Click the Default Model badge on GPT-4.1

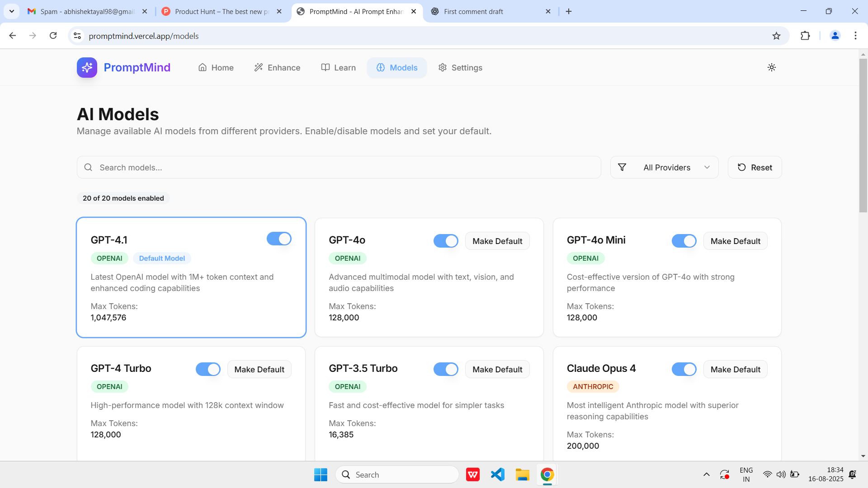(x=162, y=258)
